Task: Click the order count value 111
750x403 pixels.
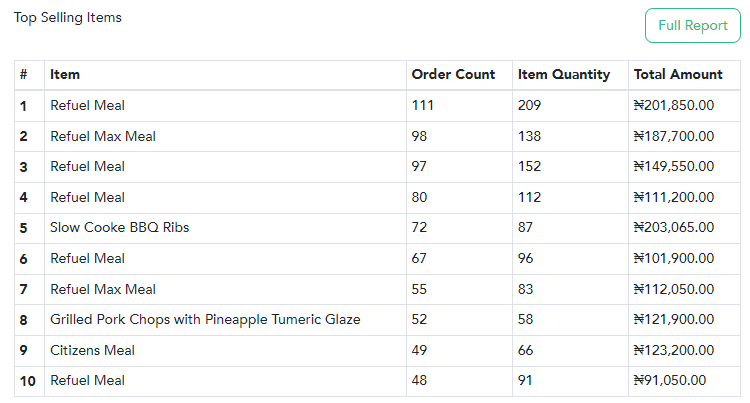Action: pos(423,105)
